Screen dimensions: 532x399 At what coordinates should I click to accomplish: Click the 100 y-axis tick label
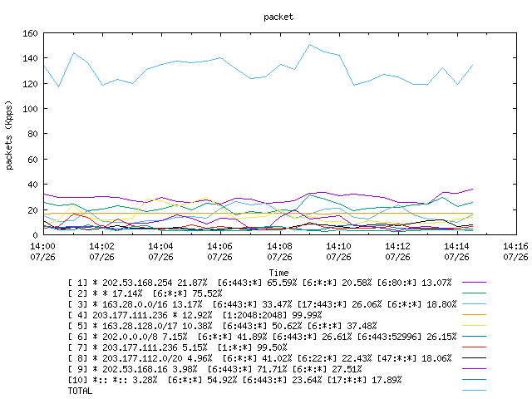pyautogui.click(x=30, y=109)
